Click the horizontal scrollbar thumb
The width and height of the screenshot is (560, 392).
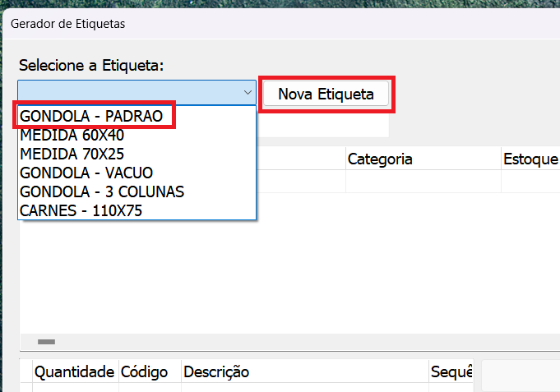[46, 341]
